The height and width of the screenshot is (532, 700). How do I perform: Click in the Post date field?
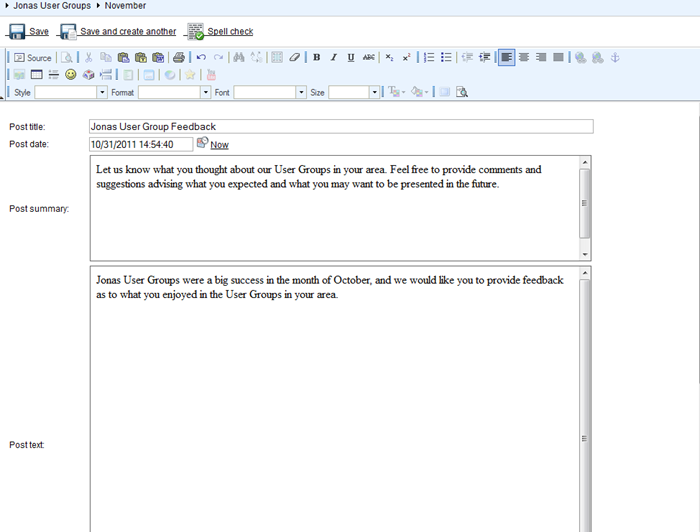coord(141,144)
